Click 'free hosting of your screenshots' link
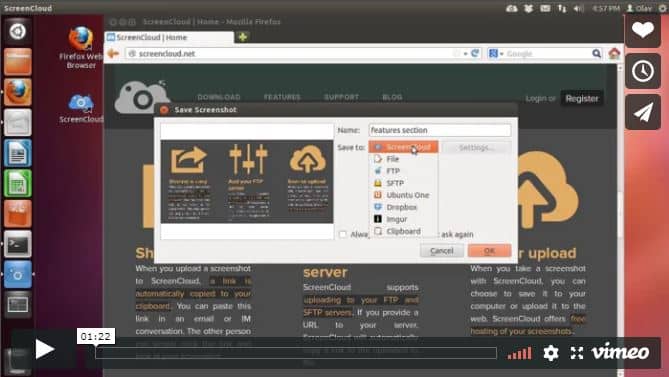Image resolution: width=669 pixels, height=377 pixels. pos(528,325)
